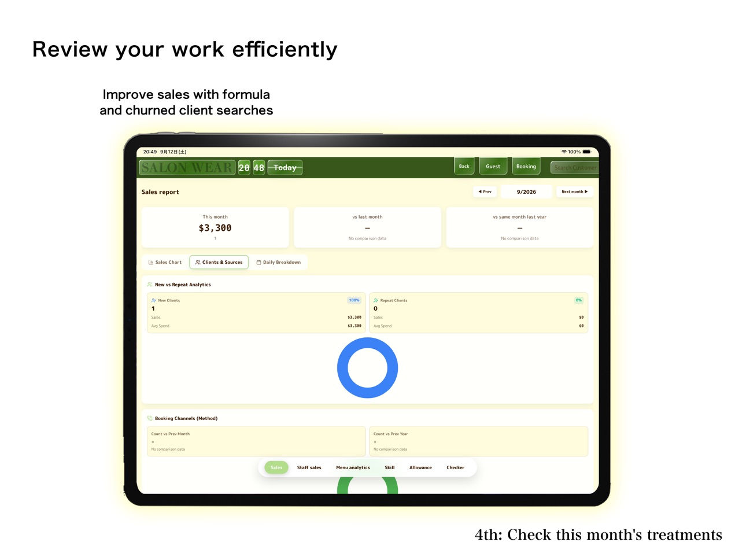This screenshot has height=560, width=746.
Task: Advance with the Next month button
Action: coord(574,191)
